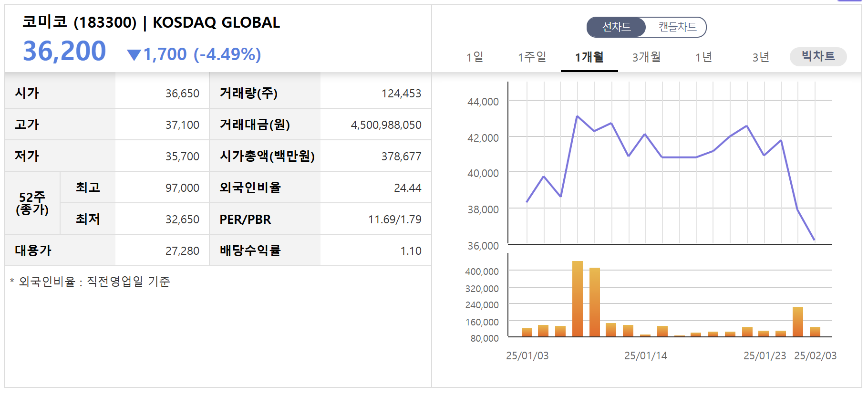
Task: Click the 25/01/14 date axis label
Action: (646, 356)
